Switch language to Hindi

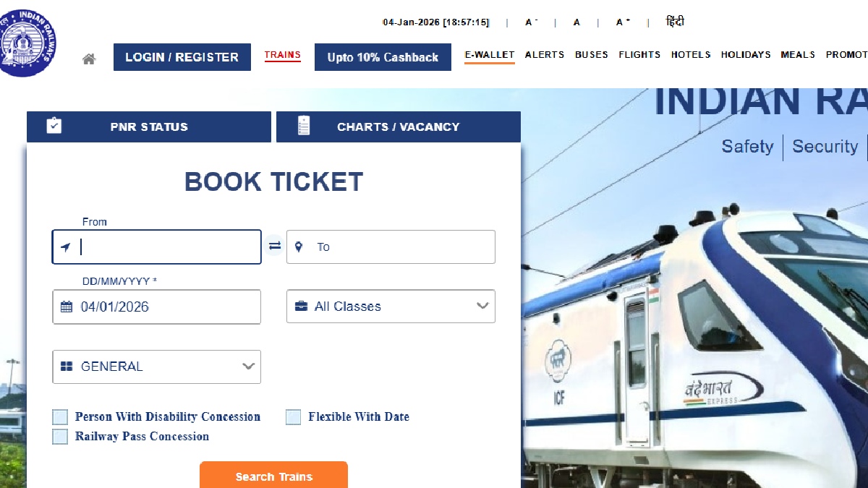[x=675, y=22]
